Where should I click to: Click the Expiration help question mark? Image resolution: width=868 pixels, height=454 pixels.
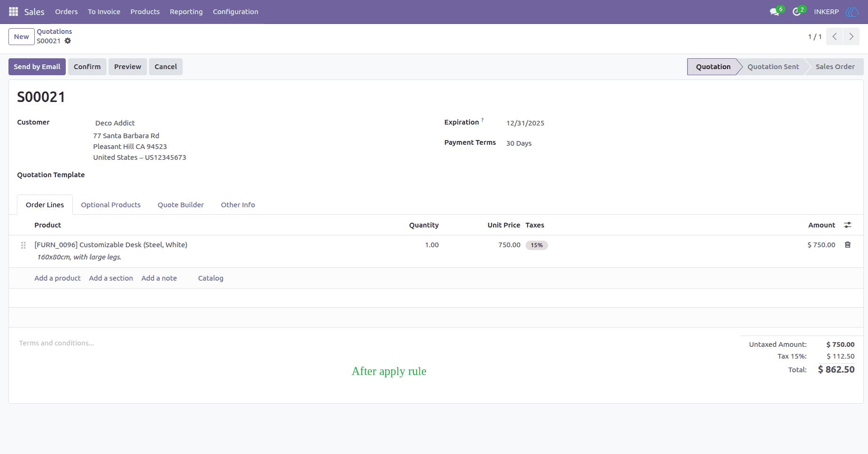[x=482, y=120]
